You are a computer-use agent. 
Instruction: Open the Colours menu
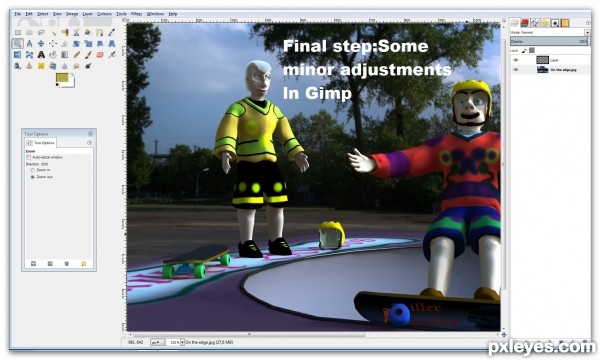pos(104,14)
